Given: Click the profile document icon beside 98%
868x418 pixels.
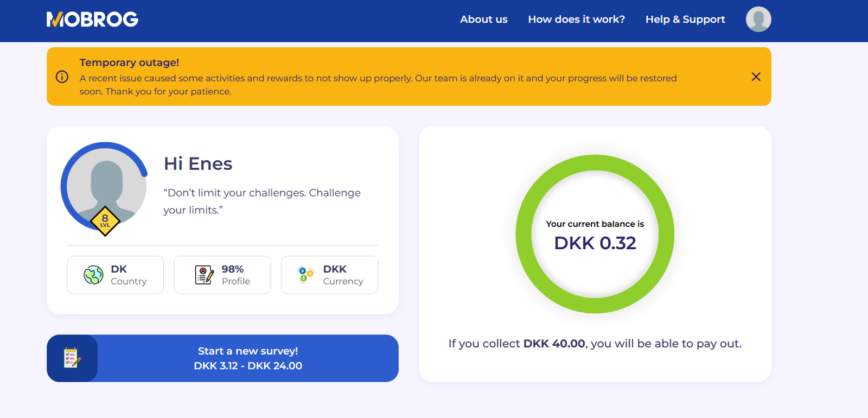Looking at the screenshot, I should point(204,275).
